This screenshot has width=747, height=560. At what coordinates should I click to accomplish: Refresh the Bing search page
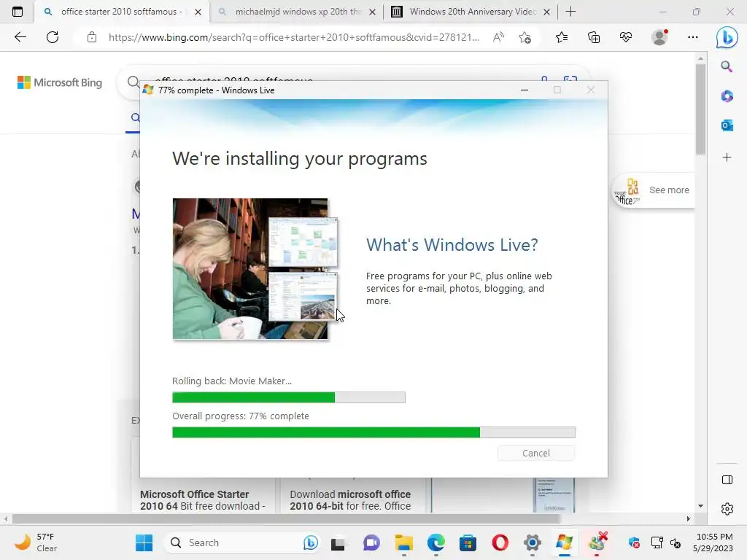click(53, 37)
